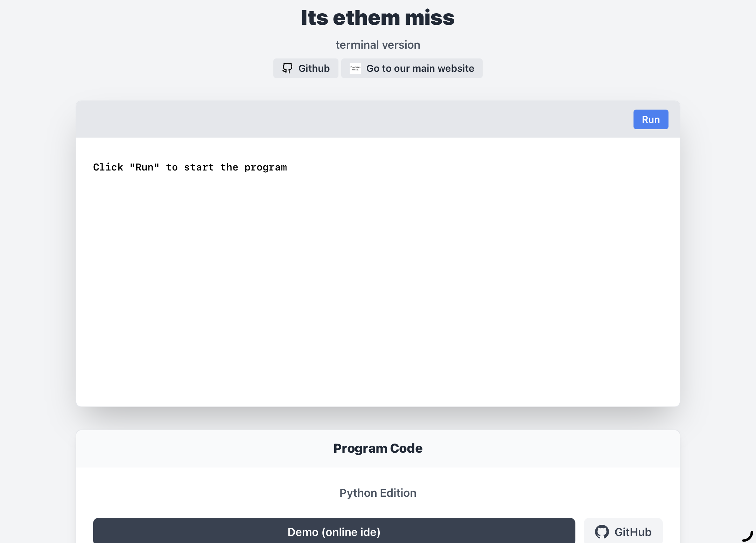Open the 'GitHub' label link beside the Demo button
The image size is (756, 543).
click(x=633, y=532)
